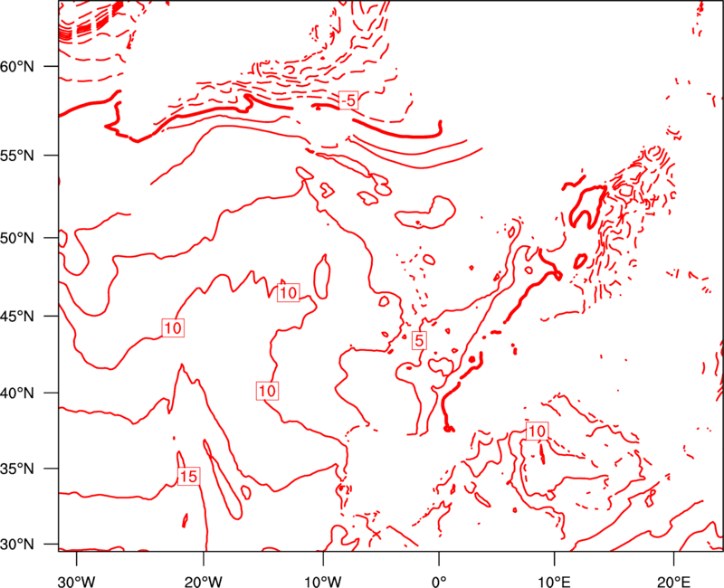
Task: Select the 10 contour label nearest 45°N label
Action: coord(173,327)
